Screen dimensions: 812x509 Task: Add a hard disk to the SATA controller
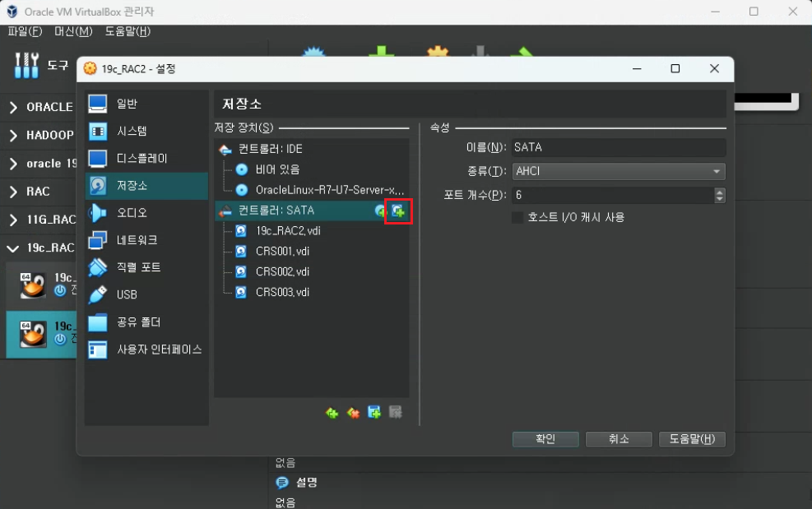[398, 211]
